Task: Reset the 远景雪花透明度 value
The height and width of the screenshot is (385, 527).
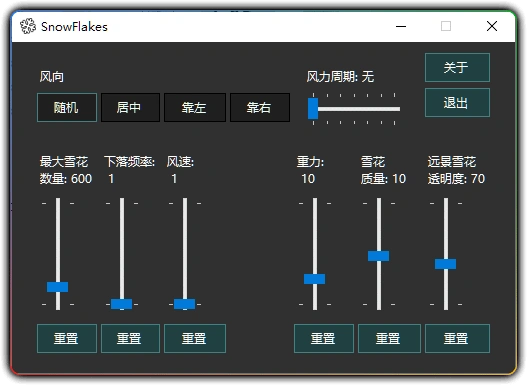Action: (x=457, y=338)
